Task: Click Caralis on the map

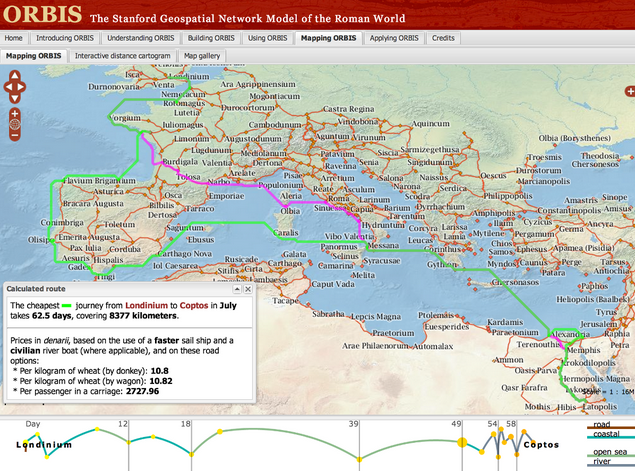Action: pyautogui.click(x=286, y=233)
